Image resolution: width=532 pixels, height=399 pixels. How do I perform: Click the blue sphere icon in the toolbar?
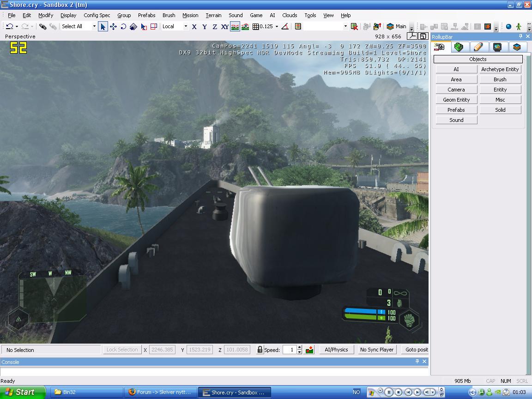click(x=508, y=26)
